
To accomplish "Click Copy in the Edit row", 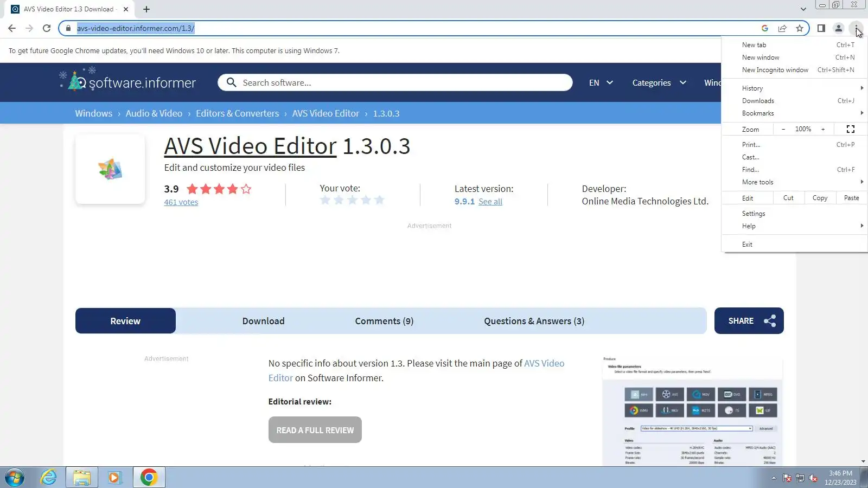I will coord(820,198).
